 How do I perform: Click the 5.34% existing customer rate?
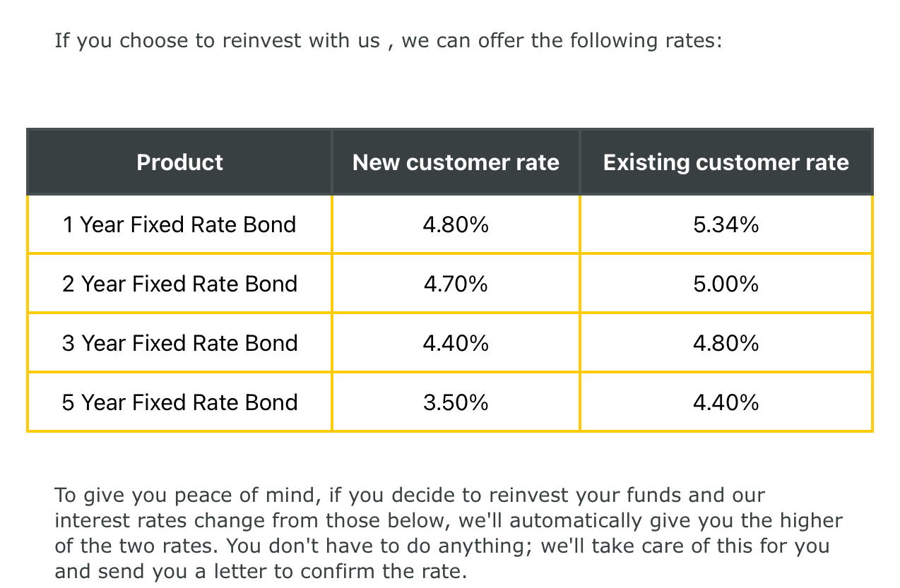coord(726,224)
